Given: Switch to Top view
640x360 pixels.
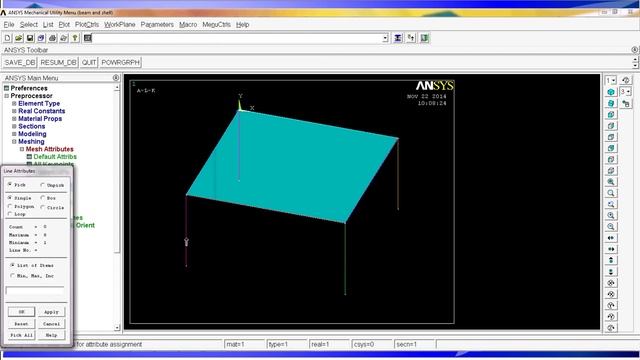Looking at the screenshot, I should pyautogui.click(x=611, y=137).
